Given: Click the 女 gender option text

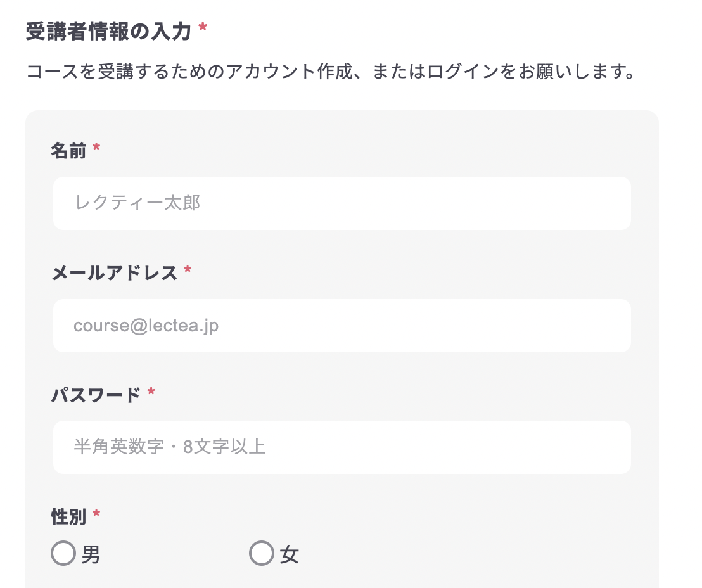Looking at the screenshot, I should (x=290, y=555).
